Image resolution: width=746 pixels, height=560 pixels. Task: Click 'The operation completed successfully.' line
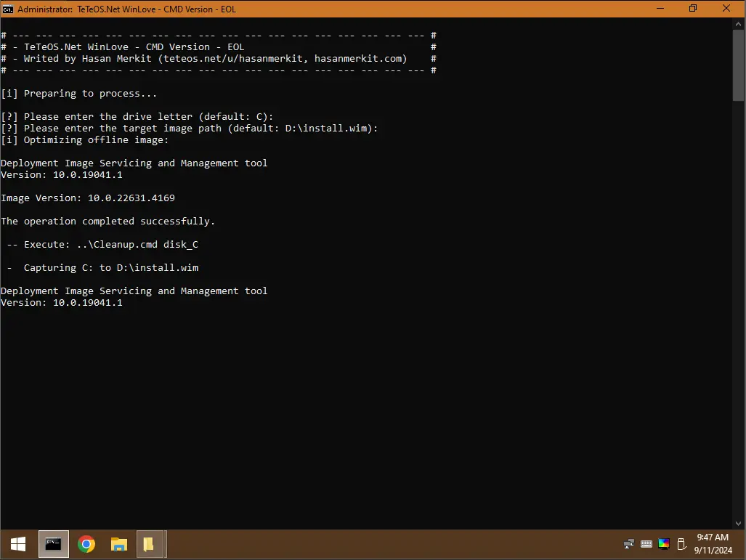pos(108,222)
